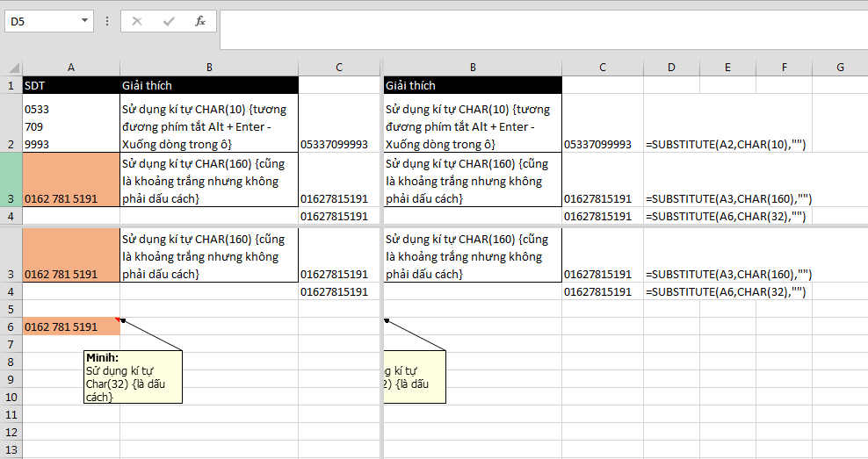The image size is (868, 459).
Task: Select row 3 header in bottom pane
Action: pyautogui.click(x=11, y=255)
